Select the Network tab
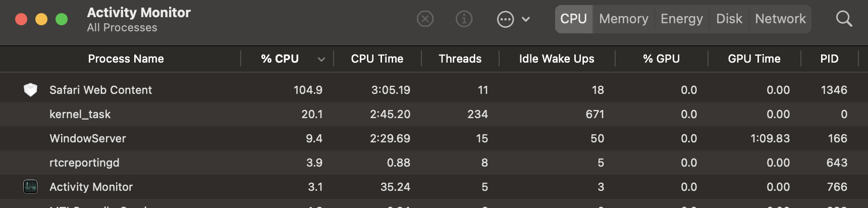 (x=780, y=19)
